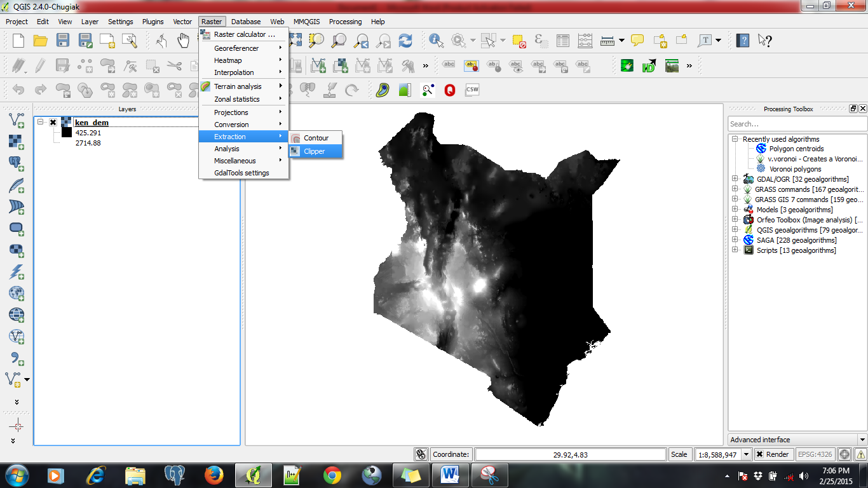This screenshot has height=488, width=868.
Task: Click the Deselect Features icon
Action: [x=519, y=41]
